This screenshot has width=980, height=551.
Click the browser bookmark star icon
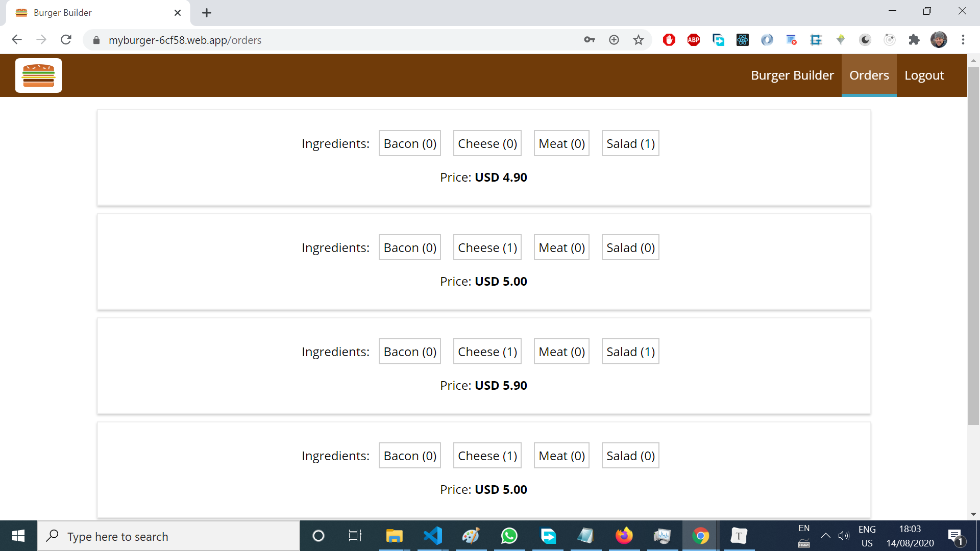click(638, 40)
